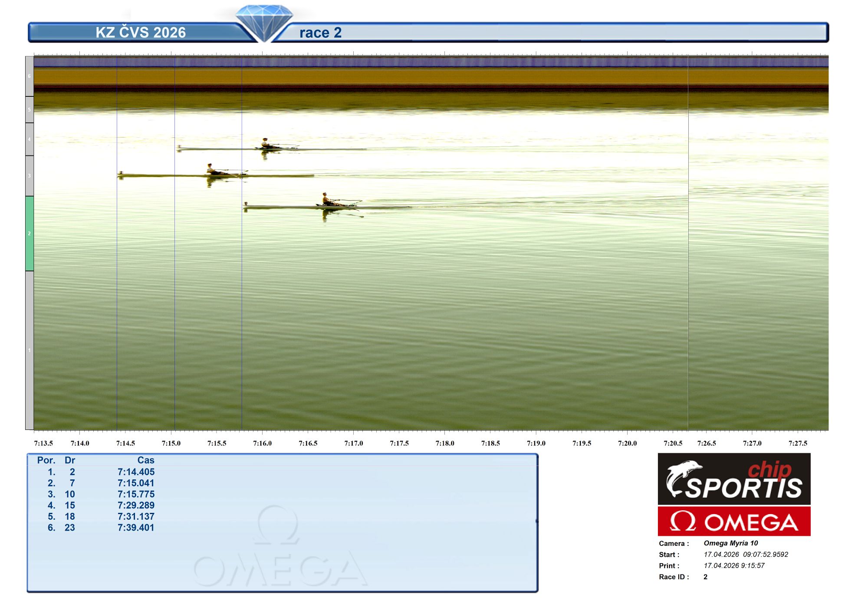This screenshot has width=868, height=614.
Task: Select first place result row 7:14.405
Action: pos(136,472)
